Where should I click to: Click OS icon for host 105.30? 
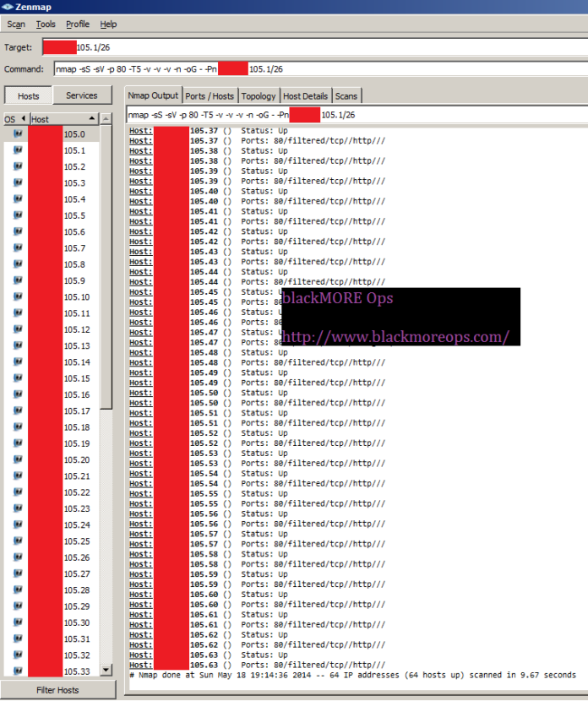(x=18, y=622)
